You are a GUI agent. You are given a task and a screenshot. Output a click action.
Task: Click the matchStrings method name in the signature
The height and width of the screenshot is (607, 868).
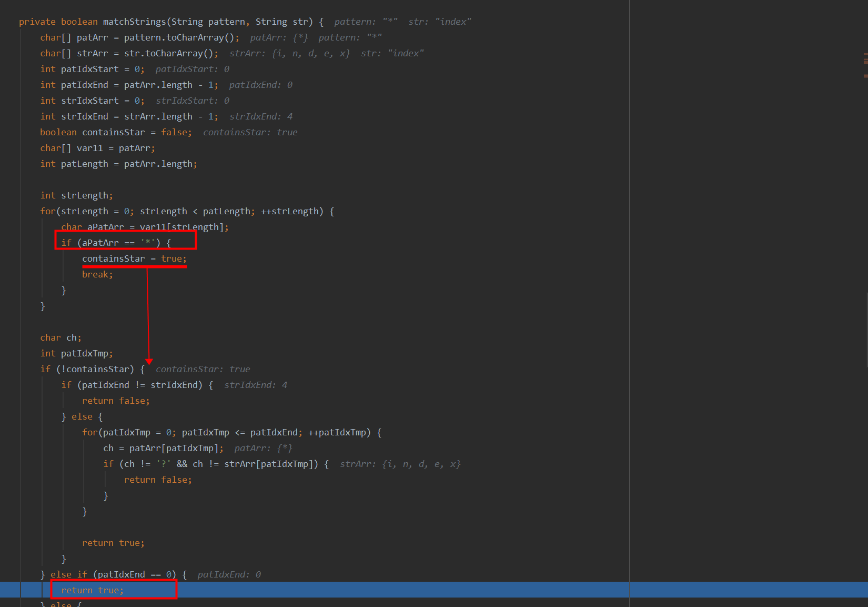point(134,22)
